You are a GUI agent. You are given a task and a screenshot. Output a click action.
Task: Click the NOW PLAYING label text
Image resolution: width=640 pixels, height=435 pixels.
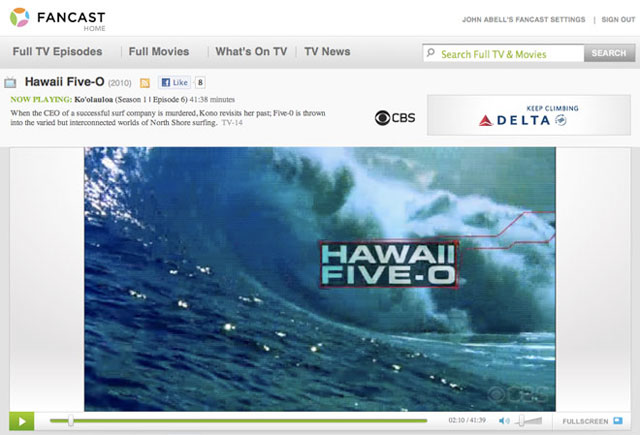(x=41, y=100)
